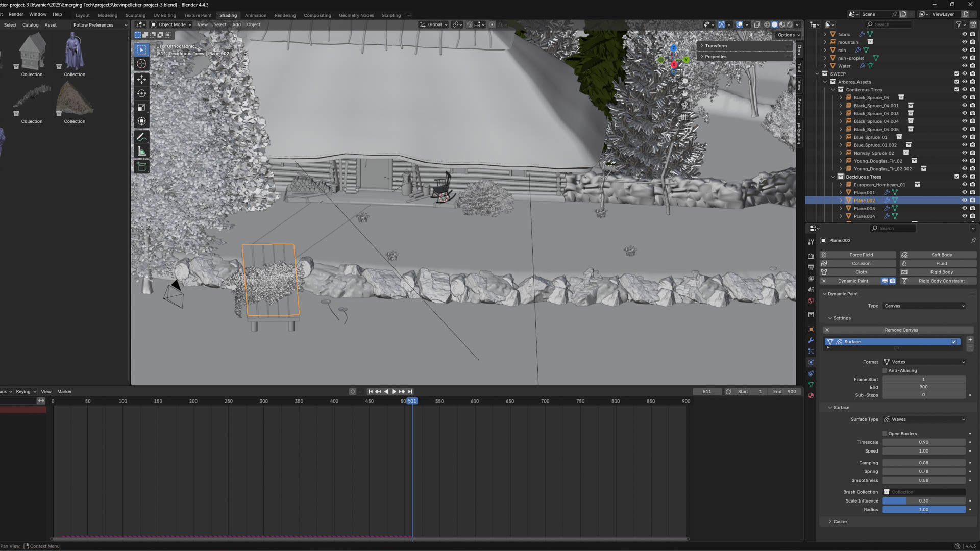
Task: Open the Render menu
Action: coord(16,14)
